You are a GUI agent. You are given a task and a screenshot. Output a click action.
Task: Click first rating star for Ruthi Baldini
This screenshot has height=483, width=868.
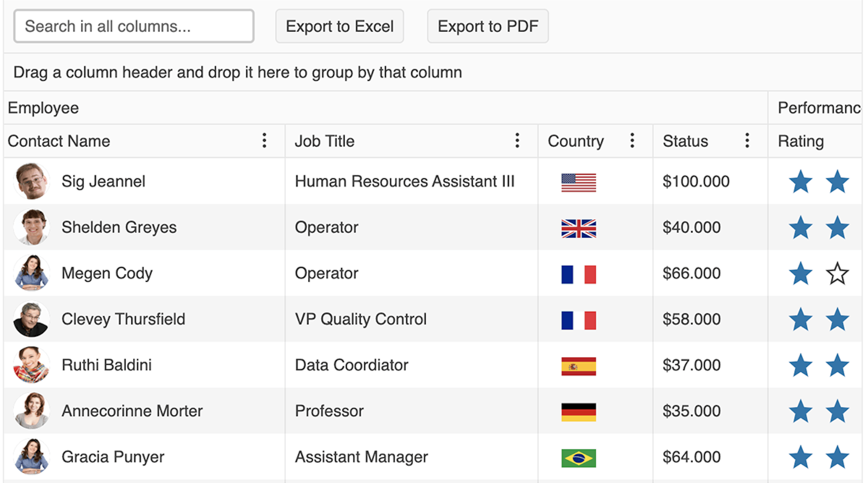[801, 366]
